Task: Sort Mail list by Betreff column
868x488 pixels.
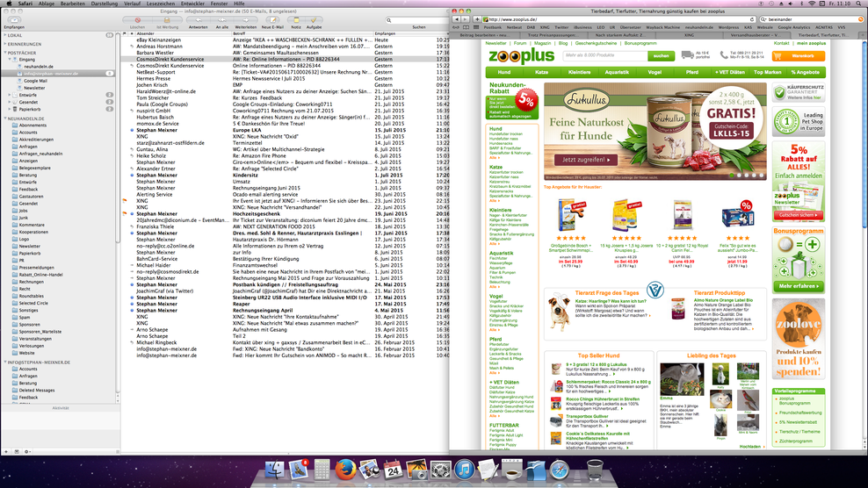Action: (x=301, y=33)
